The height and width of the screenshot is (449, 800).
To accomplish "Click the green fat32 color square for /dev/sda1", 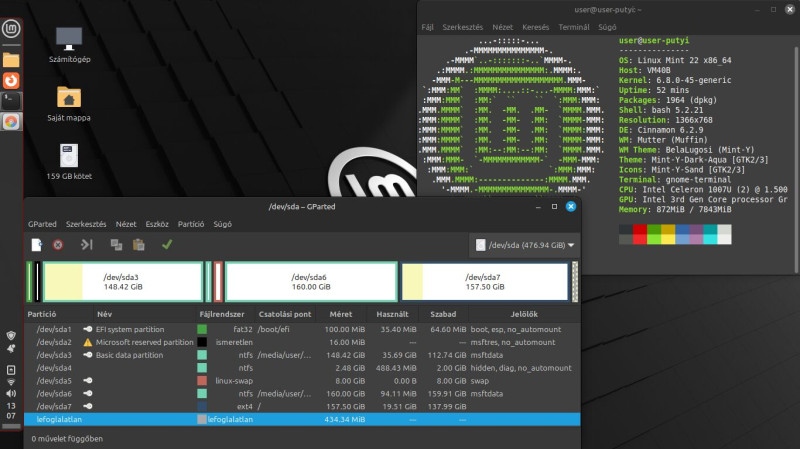I will pos(202,330).
